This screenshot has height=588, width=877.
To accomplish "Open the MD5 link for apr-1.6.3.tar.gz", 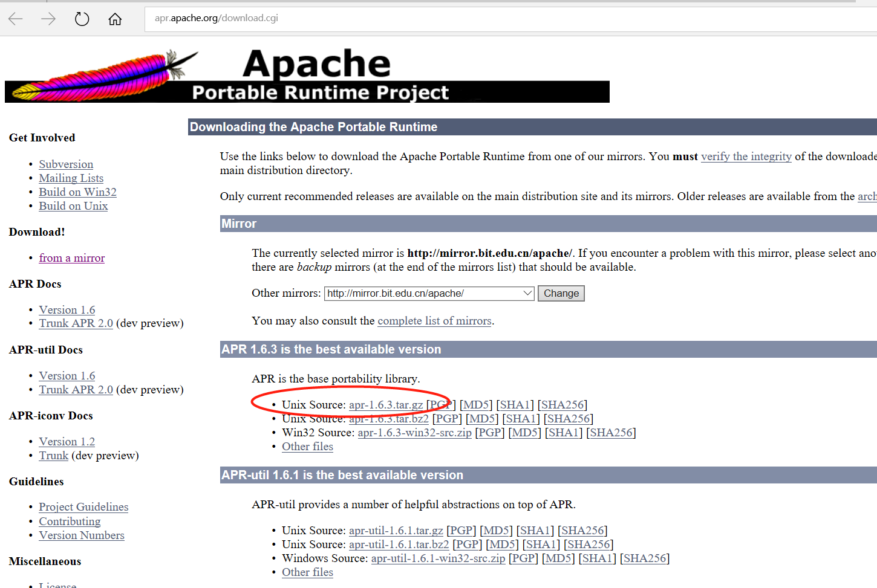I will coord(476,405).
